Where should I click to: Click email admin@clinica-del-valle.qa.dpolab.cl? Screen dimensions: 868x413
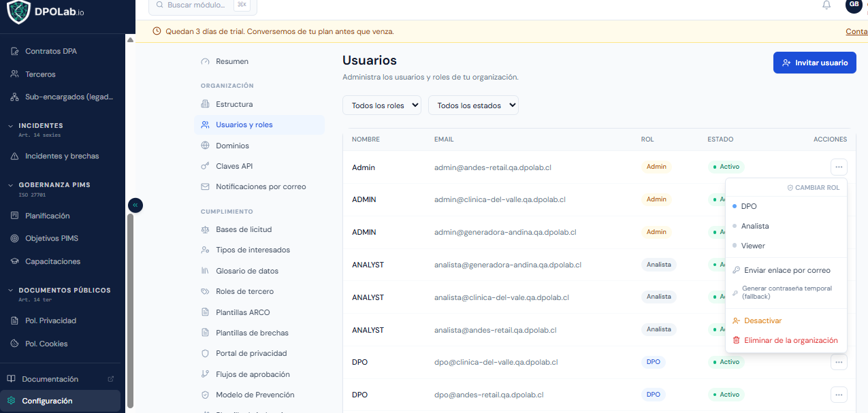[x=500, y=199]
